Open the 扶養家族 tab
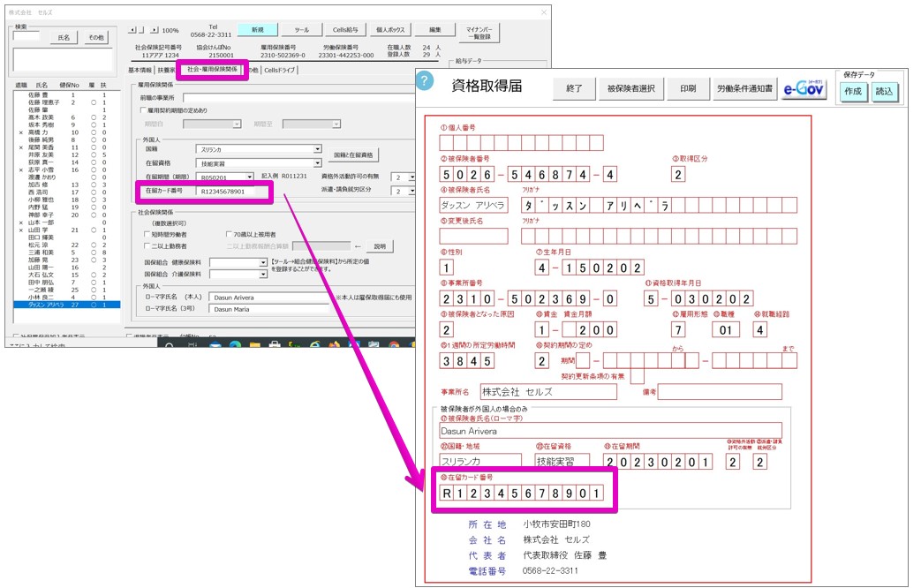 point(166,71)
